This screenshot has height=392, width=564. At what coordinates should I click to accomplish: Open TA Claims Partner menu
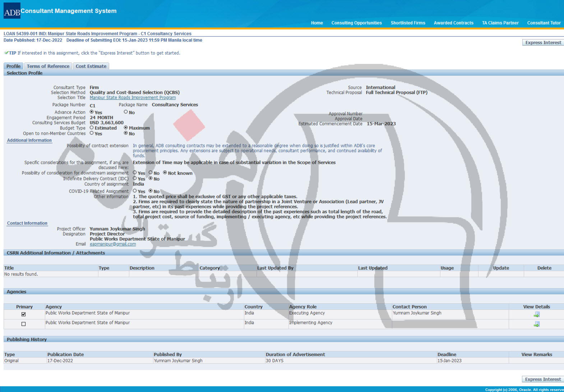click(x=500, y=23)
